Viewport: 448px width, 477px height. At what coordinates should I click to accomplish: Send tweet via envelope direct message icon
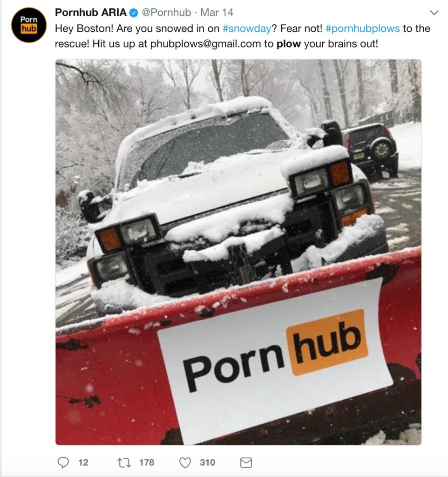pos(246,463)
